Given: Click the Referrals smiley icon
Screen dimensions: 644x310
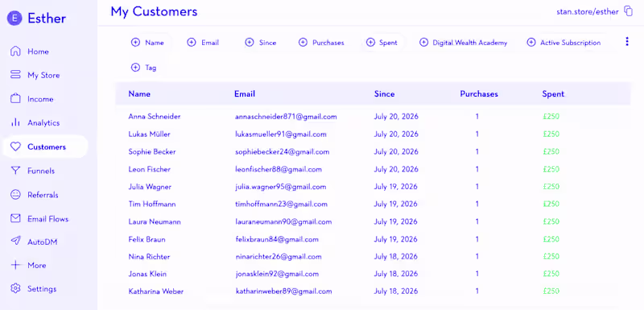Looking at the screenshot, I should coord(15,195).
